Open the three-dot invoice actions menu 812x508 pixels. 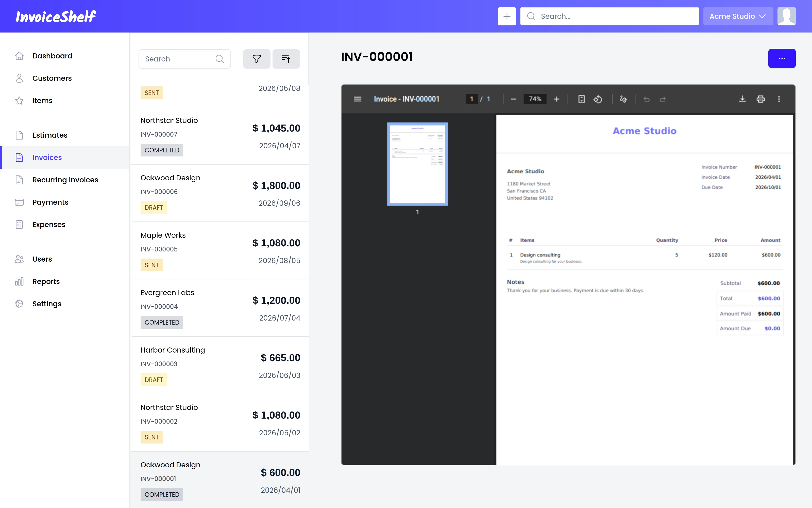pyautogui.click(x=782, y=58)
